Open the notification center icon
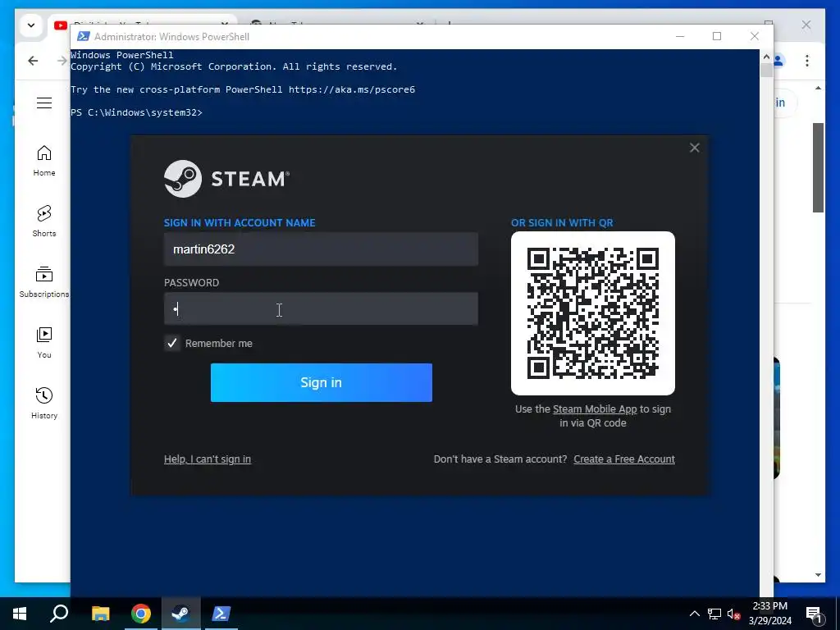This screenshot has width=840, height=630. 814,614
